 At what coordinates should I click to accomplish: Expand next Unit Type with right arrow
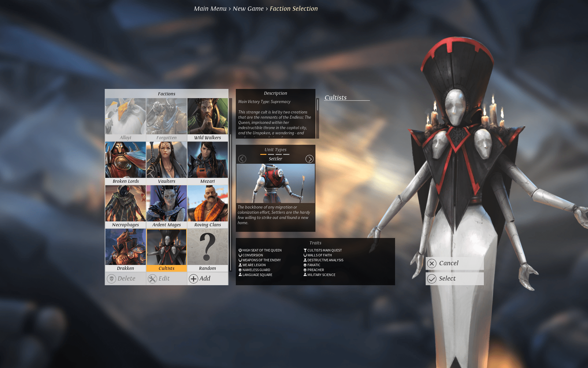[309, 159]
